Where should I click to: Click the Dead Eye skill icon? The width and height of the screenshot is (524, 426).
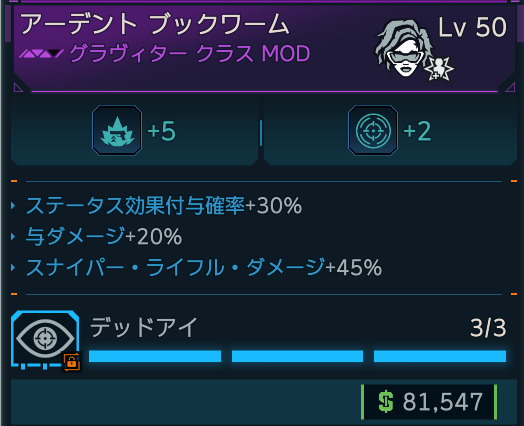[x=45, y=339]
